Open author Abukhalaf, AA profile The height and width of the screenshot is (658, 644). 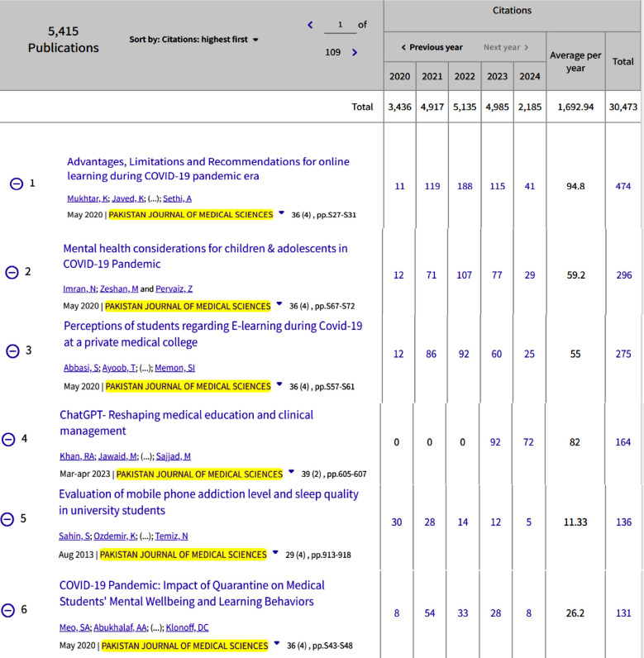pos(120,627)
